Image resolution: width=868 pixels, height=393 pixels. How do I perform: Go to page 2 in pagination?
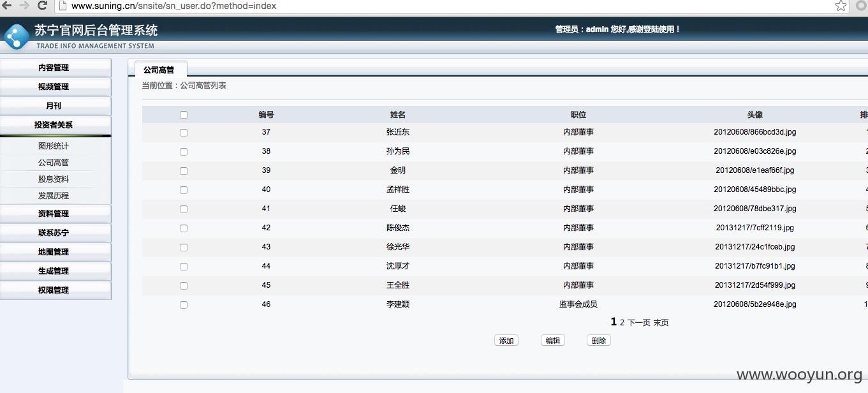pos(622,323)
